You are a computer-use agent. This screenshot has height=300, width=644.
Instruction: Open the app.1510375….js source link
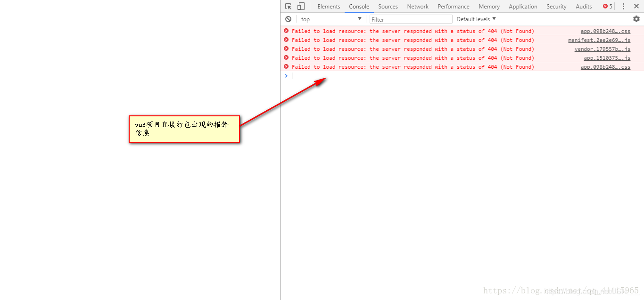(607, 58)
